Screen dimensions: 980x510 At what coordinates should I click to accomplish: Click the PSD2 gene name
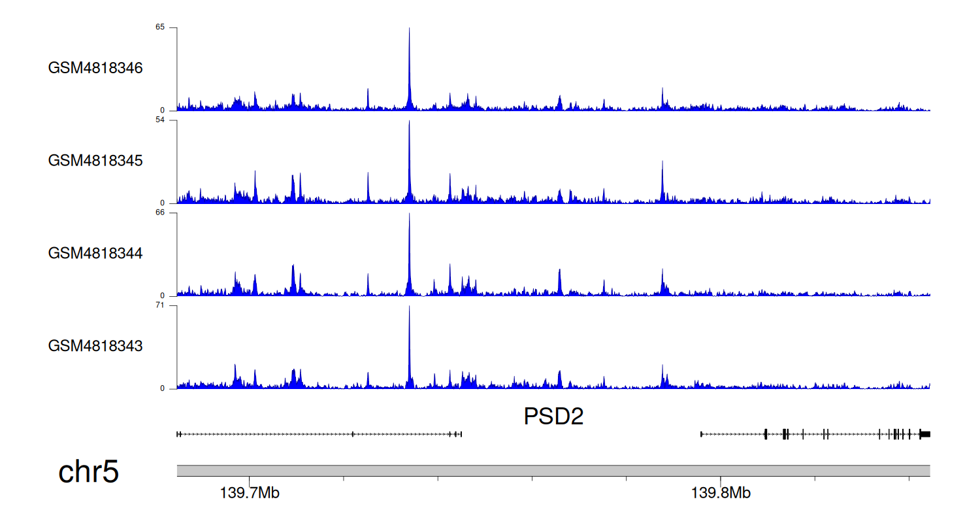coord(553,416)
